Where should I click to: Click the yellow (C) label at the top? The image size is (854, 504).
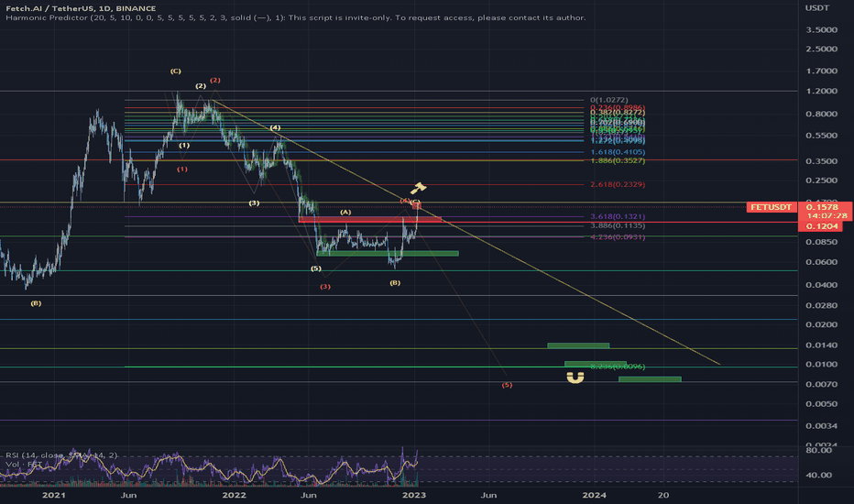[x=175, y=71]
